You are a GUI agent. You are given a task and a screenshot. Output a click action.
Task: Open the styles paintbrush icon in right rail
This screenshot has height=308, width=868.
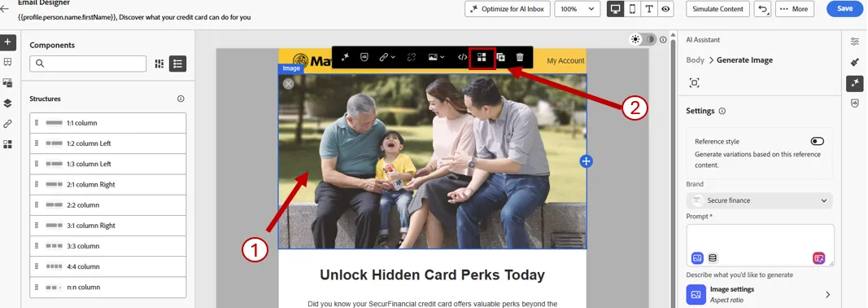[855, 63]
